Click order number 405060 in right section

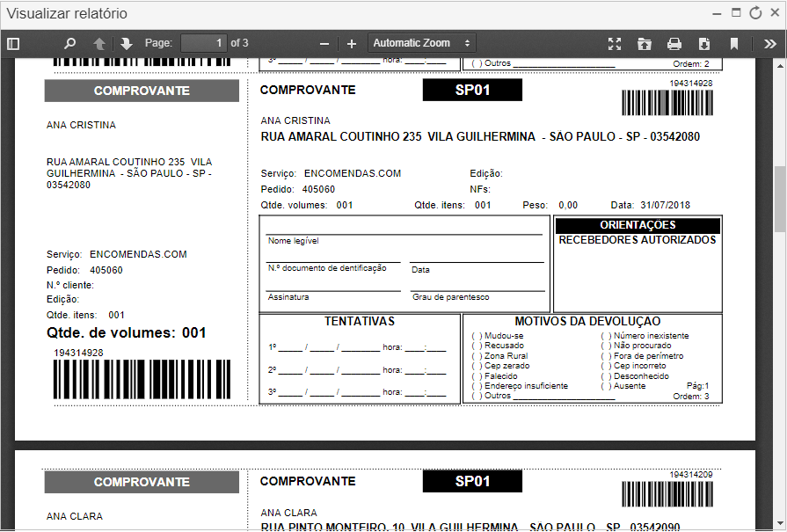(318, 190)
